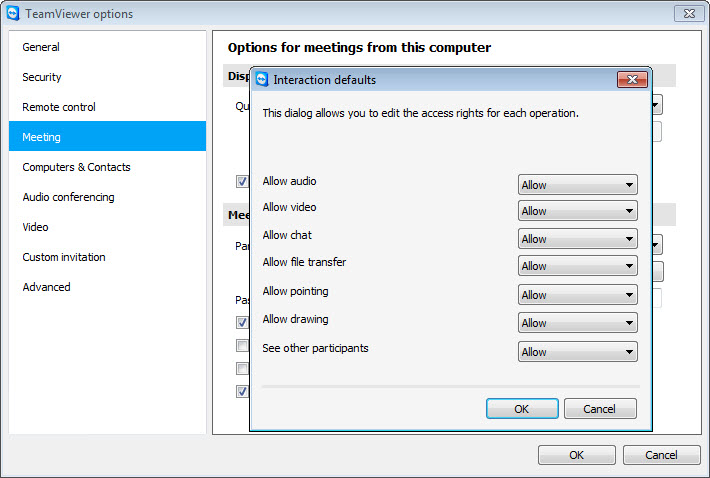
Task: Open the See other participants dropdown
Action: 578,352
